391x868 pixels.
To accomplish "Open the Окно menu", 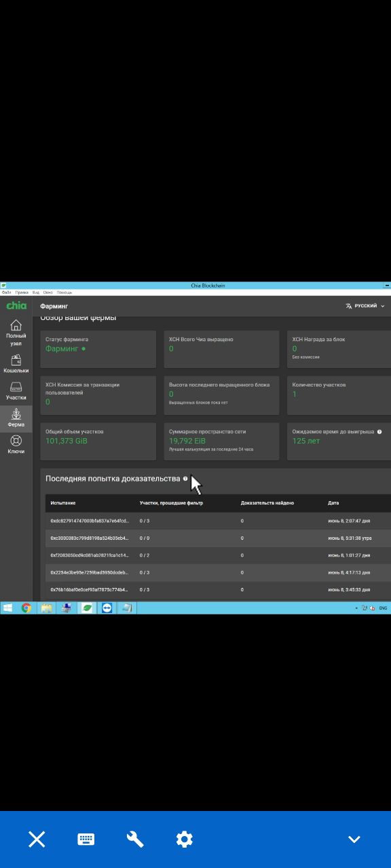I will 48,292.
